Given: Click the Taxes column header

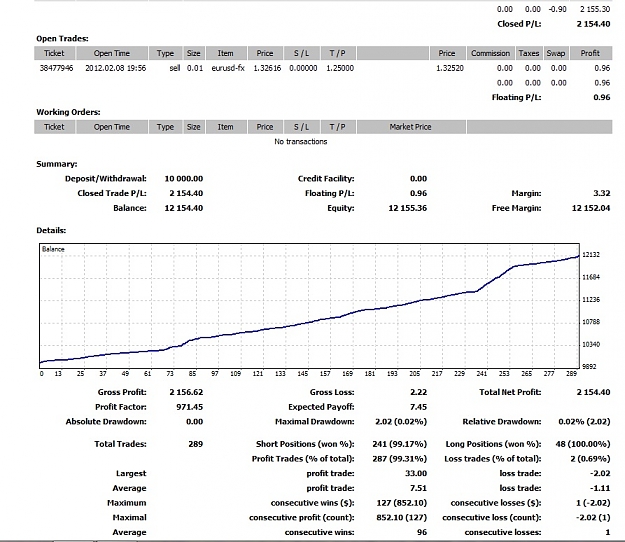Looking at the screenshot, I should click(x=529, y=53).
